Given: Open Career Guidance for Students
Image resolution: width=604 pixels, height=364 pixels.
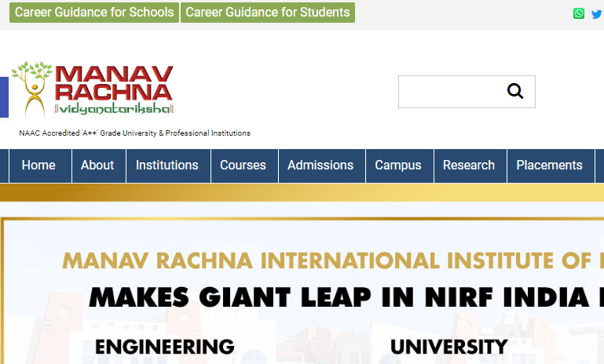Looking at the screenshot, I should pos(268,13).
